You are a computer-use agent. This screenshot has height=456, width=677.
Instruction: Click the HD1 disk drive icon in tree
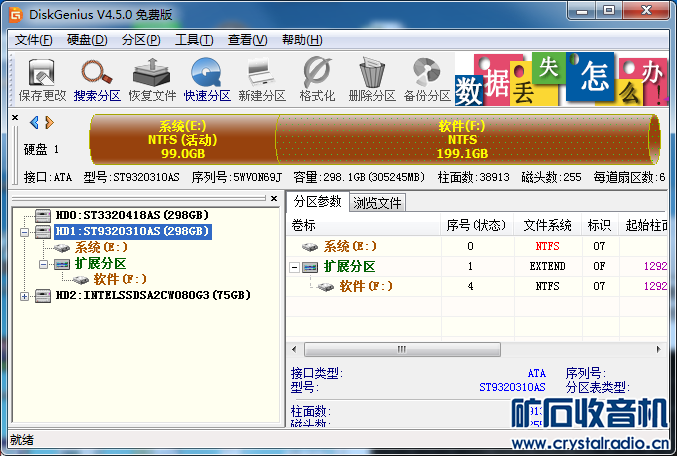(42, 231)
